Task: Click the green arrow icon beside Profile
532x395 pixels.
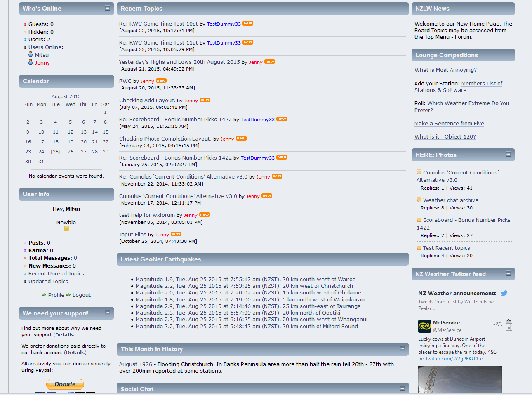Action: (x=44, y=295)
